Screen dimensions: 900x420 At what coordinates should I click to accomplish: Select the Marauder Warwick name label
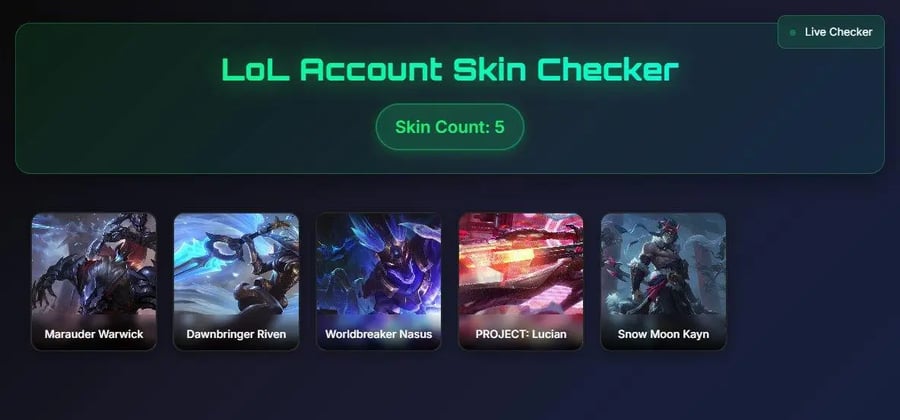point(94,334)
